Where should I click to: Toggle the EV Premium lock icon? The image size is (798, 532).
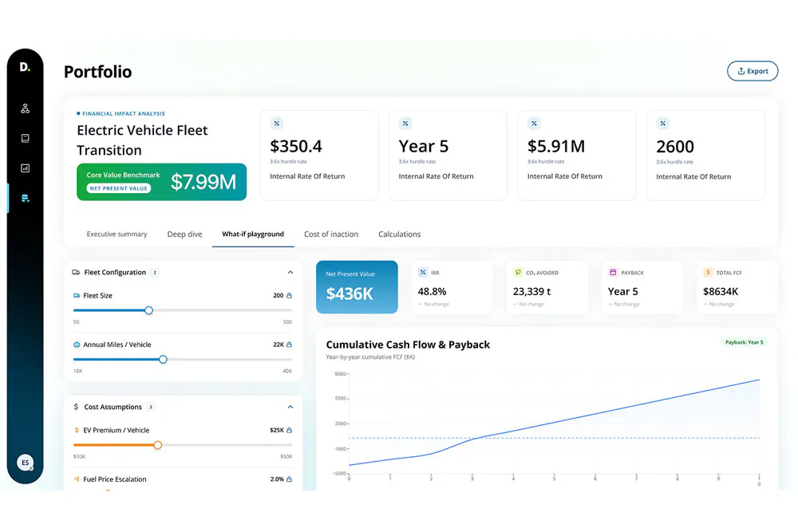point(289,430)
